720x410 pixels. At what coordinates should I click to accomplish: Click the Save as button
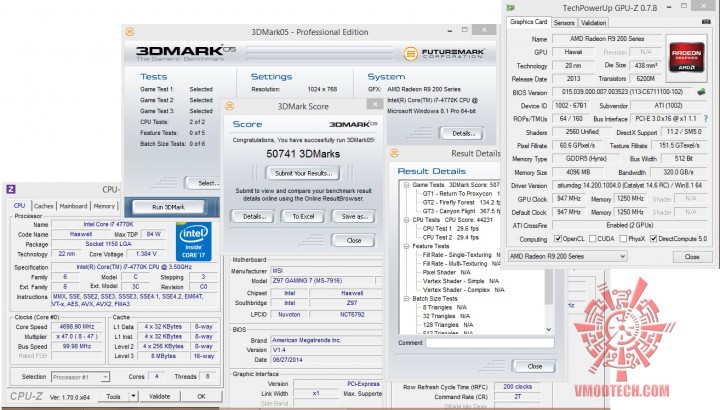tap(354, 216)
